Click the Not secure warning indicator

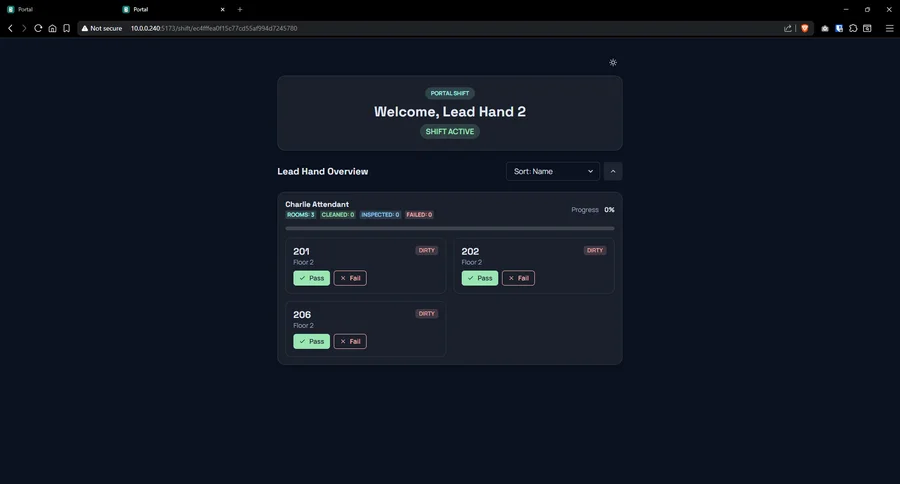pyautogui.click(x=102, y=28)
